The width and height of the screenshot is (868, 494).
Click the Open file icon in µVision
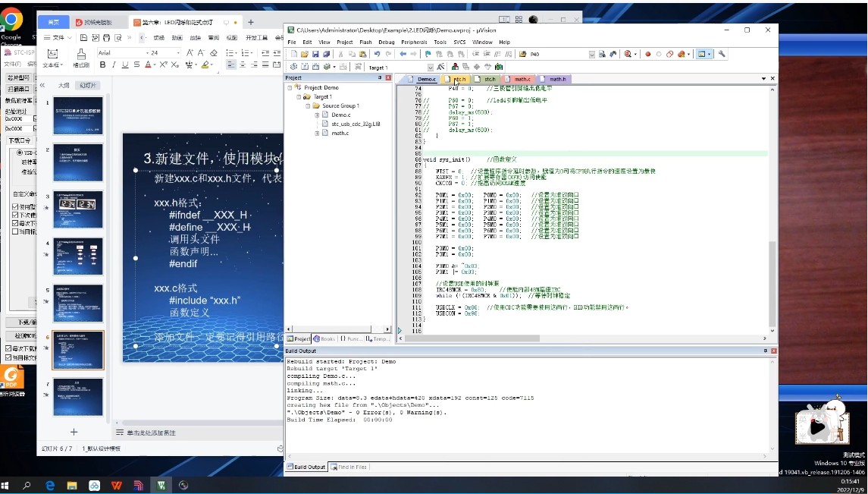305,55
